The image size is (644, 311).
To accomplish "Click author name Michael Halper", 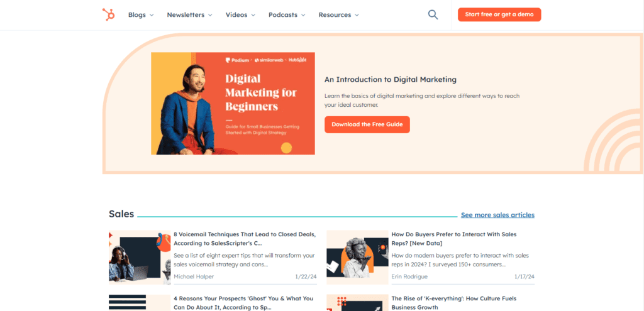I will click(x=194, y=276).
